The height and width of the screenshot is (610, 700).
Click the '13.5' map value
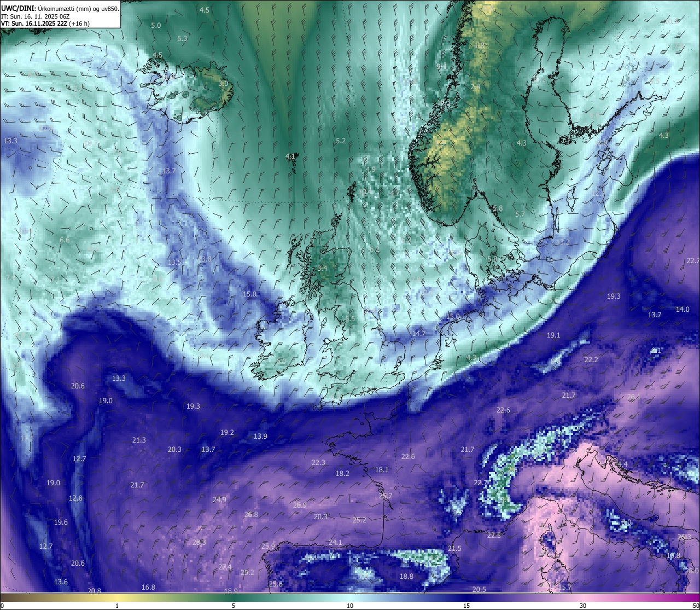(174, 262)
